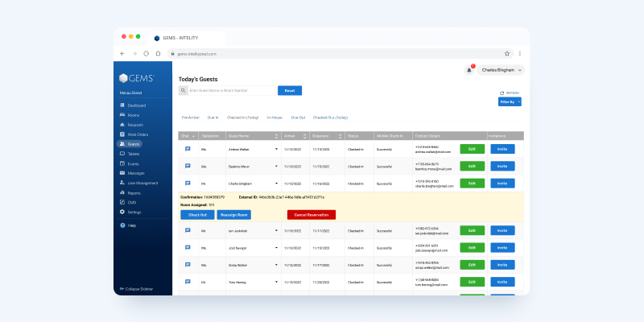The width and height of the screenshot is (644, 322).
Task: Open Rooms in the sidebar
Action: [130, 115]
